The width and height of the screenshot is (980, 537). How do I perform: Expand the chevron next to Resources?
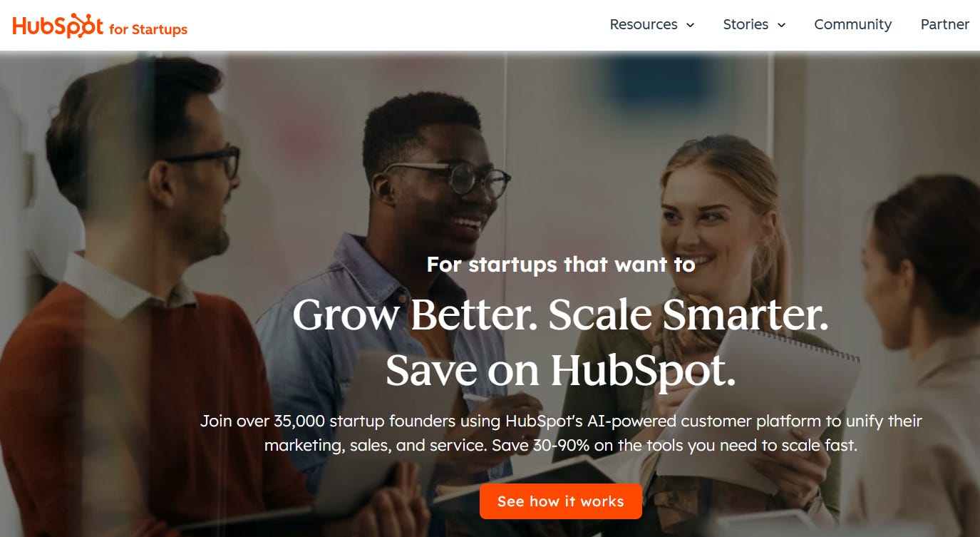[690, 25]
